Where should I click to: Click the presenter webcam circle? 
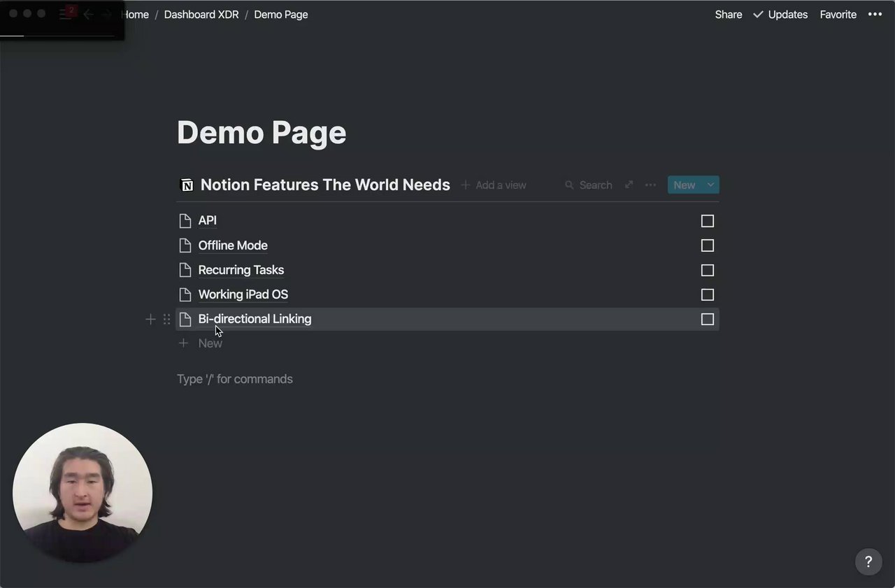(83, 492)
